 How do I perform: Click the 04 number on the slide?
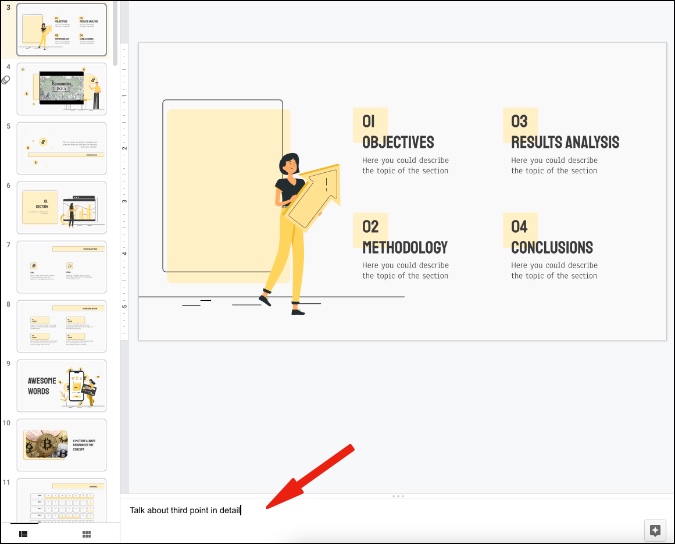[x=519, y=226]
